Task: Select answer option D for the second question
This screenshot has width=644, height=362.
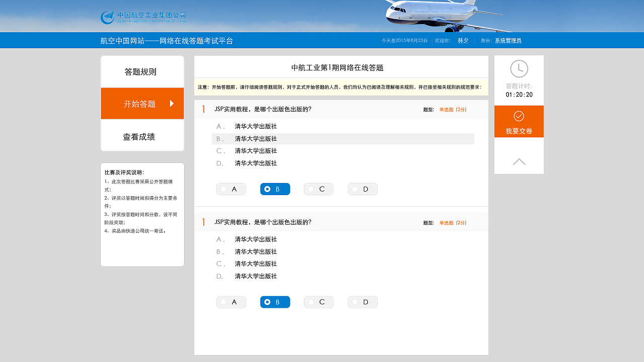Action: tap(362, 302)
